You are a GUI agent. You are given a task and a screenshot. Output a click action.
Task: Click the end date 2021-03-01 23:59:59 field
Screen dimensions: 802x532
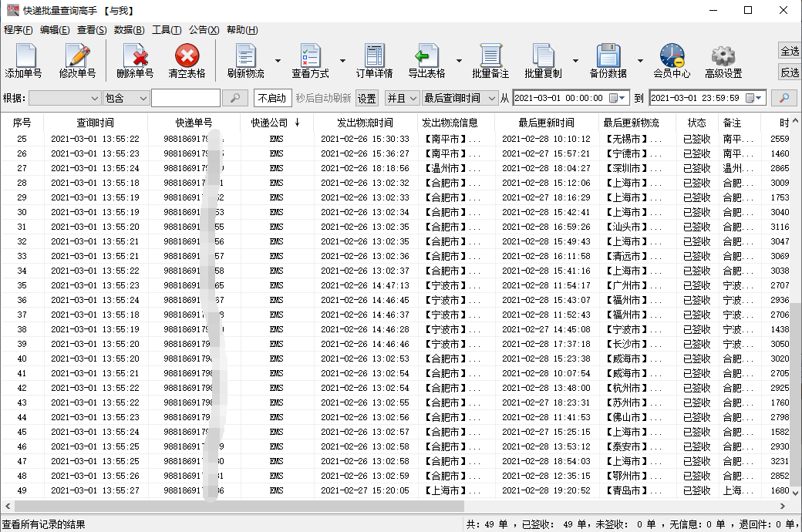tap(707, 98)
